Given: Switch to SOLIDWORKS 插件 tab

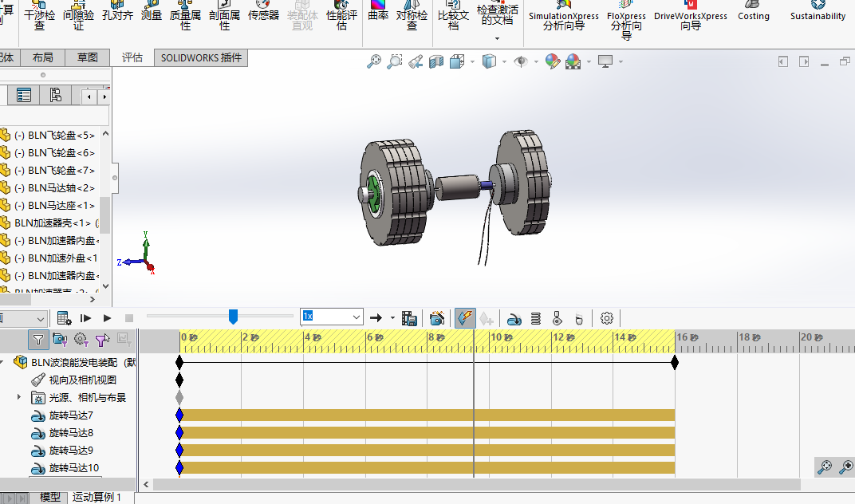Looking at the screenshot, I should [x=201, y=57].
